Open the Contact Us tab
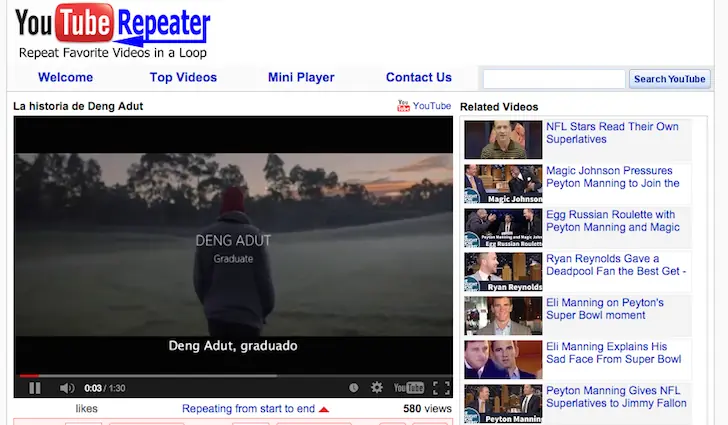The height and width of the screenshot is (425, 728). click(419, 77)
